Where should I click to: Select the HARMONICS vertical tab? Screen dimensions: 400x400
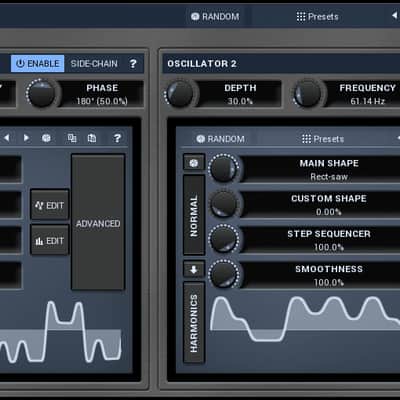click(194, 322)
